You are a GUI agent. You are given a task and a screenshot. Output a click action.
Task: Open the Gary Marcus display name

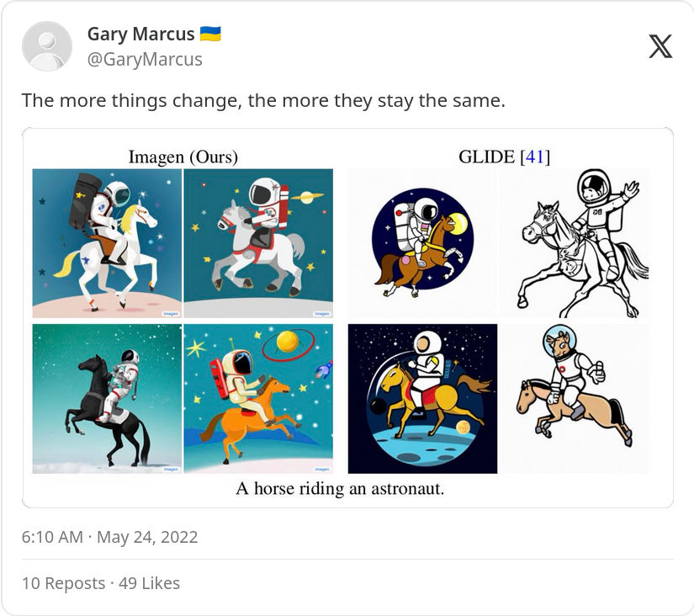coord(140,34)
